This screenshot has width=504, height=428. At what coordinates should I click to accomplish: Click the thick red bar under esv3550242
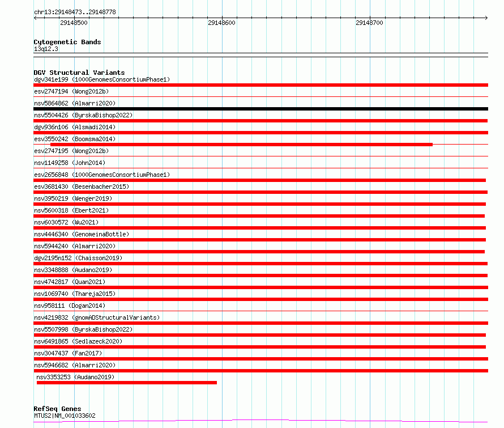(x=241, y=145)
